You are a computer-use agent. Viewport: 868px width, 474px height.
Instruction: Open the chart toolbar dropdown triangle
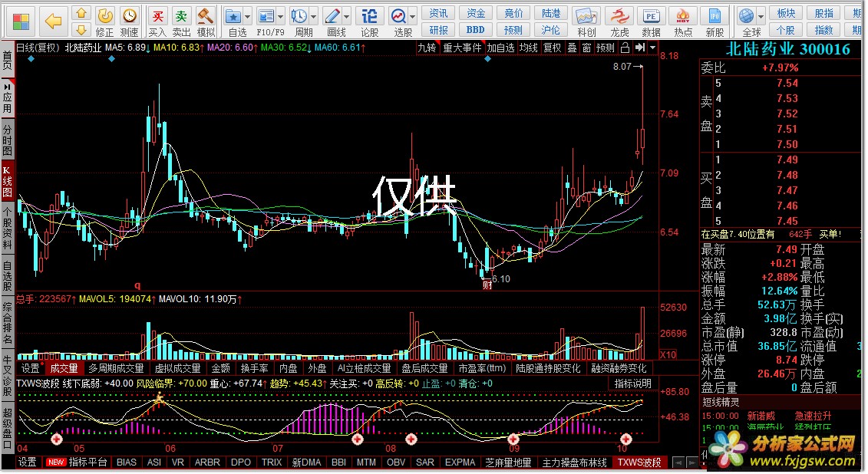click(x=652, y=48)
